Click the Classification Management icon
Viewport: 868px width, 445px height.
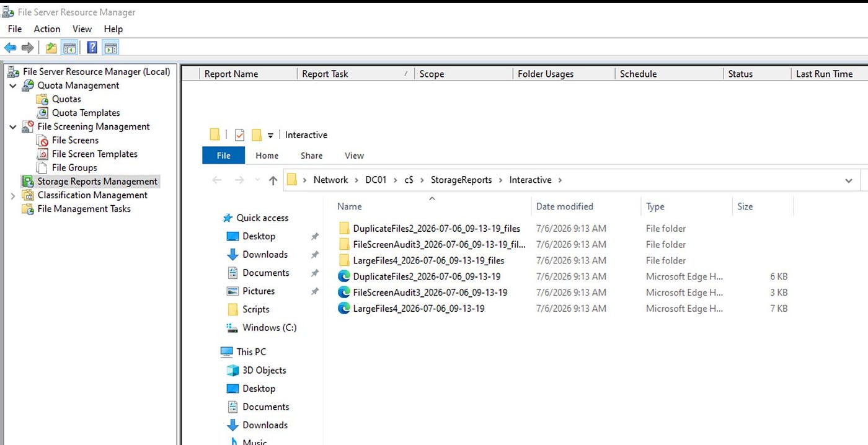(28, 195)
